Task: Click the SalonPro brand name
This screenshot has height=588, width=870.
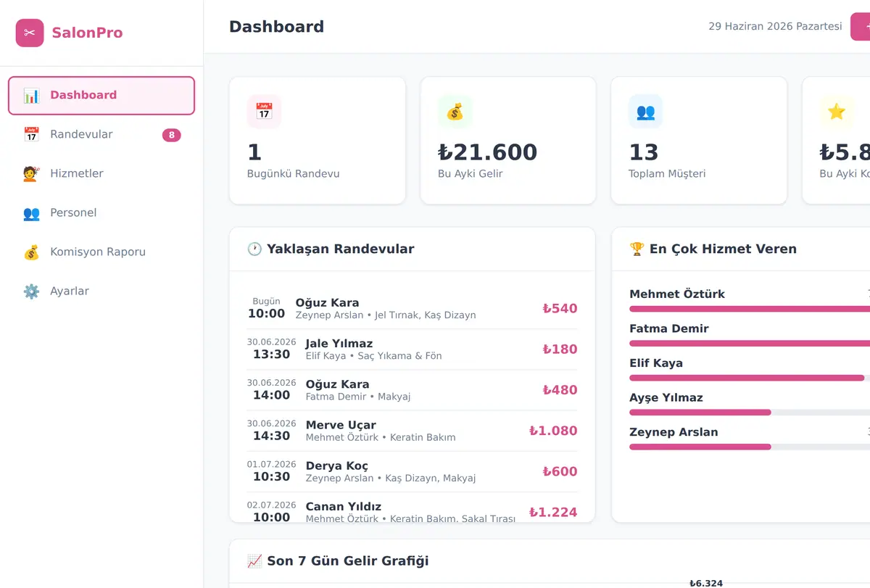Action: tap(87, 33)
